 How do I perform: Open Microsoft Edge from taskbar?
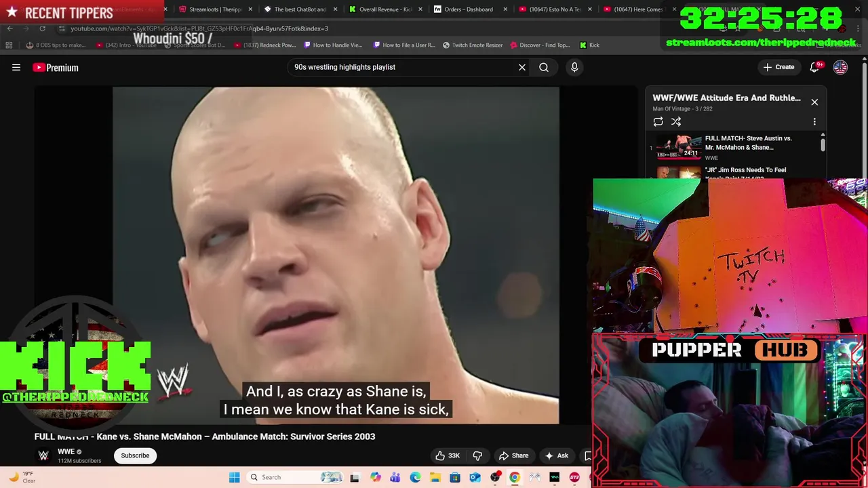(x=415, y=477)
